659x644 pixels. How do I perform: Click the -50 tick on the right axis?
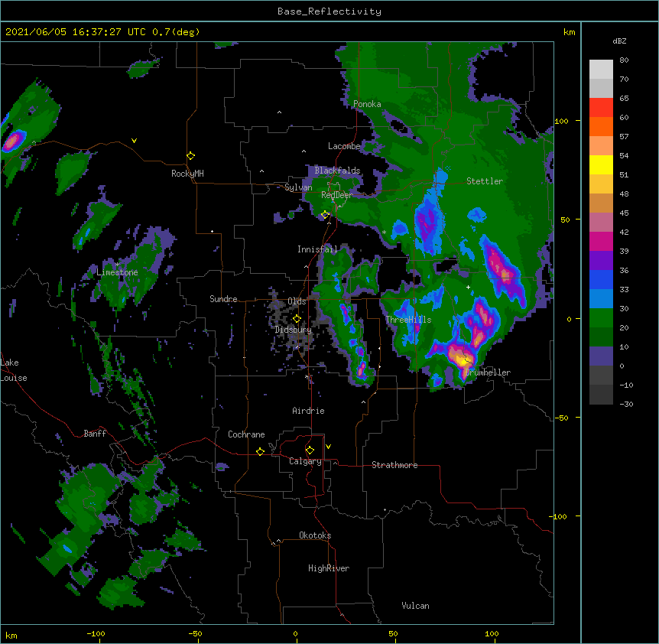point(561,418)
